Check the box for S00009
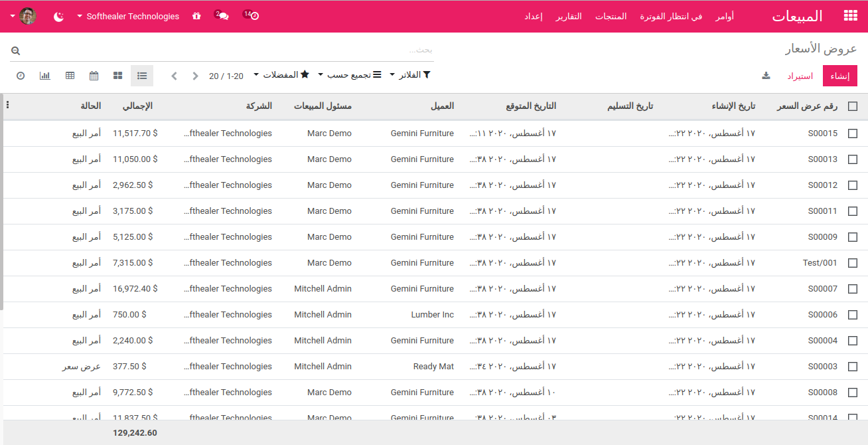 point(853,237)
